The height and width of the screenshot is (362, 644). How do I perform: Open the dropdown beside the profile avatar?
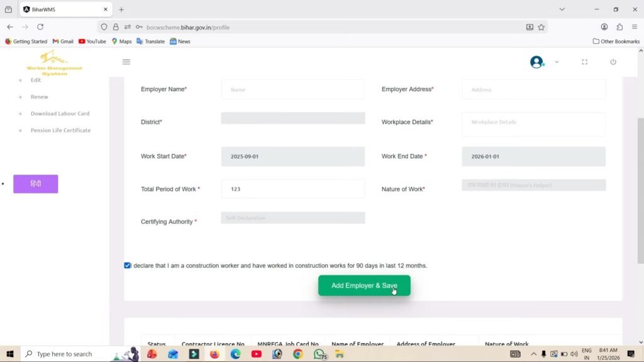click(x=556, y=62)
